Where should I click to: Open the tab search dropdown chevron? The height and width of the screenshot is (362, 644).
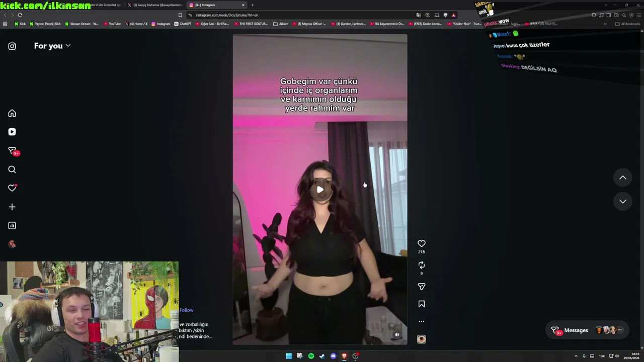pos(606,5)
